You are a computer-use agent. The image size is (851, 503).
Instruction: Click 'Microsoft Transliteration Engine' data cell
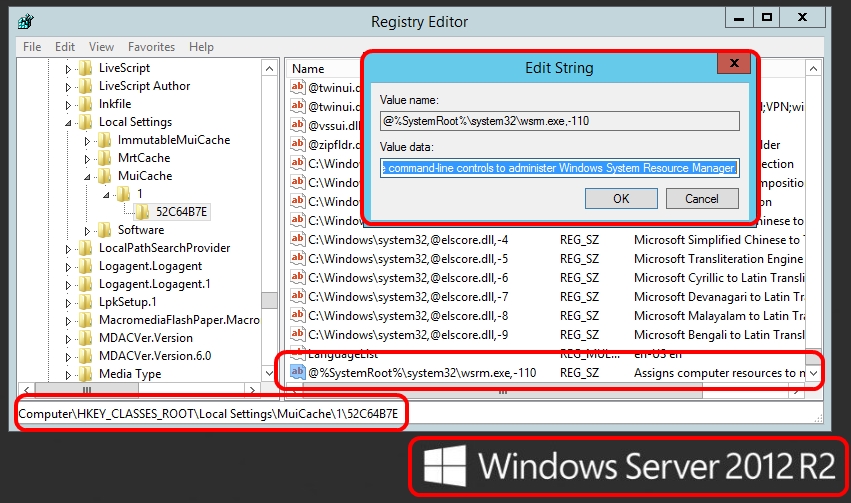(x=719, y=259)
